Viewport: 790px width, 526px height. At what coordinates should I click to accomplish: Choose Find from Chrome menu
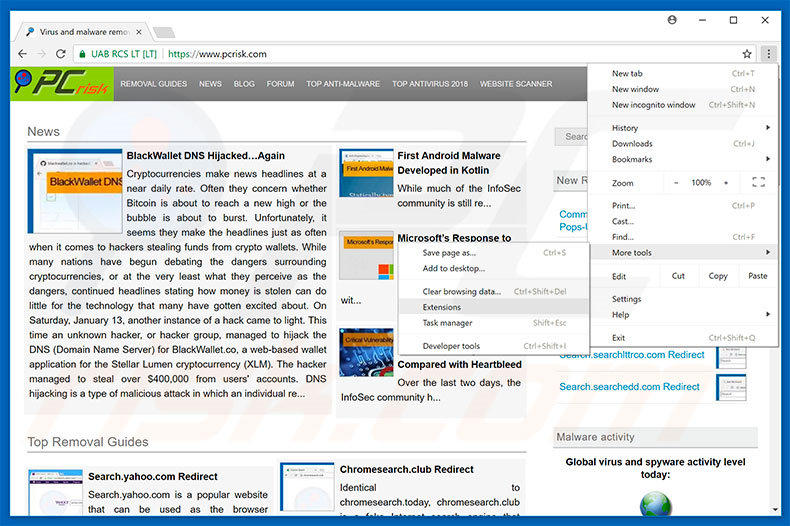click(x=683, y=237)
